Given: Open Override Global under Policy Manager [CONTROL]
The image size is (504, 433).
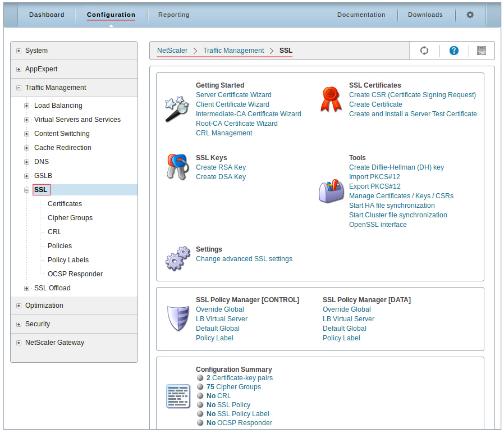Looking at the screenshot, I should coord(220,309).
